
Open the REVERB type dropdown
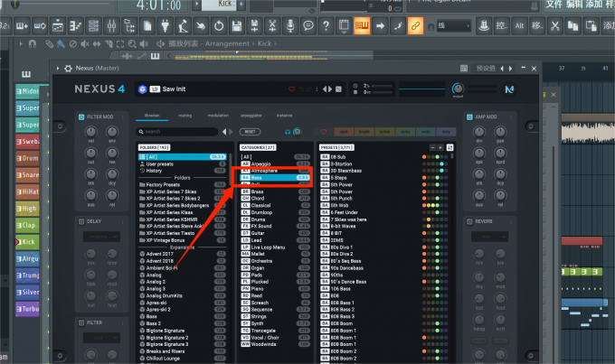pyautogui.click(x=490, y=237)
